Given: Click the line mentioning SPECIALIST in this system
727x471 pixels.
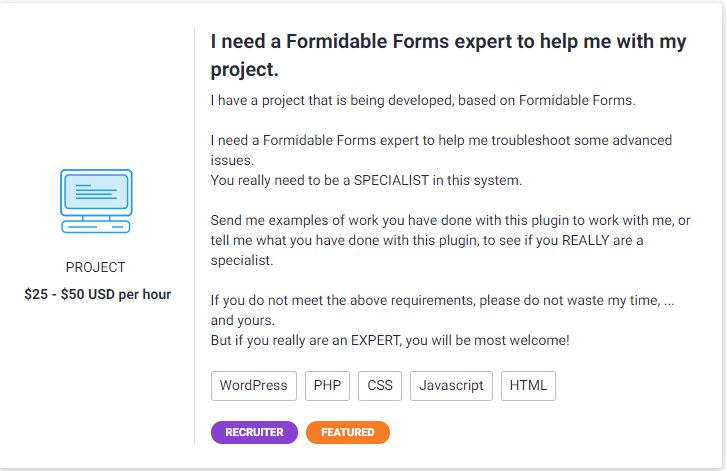Looking at the screenshot, I should tap(366, 180).
